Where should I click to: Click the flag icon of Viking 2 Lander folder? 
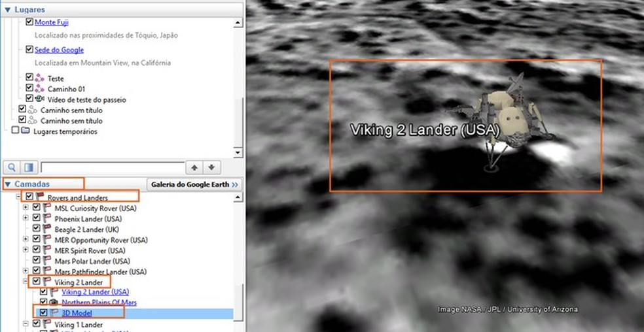(x=47, y=282)
